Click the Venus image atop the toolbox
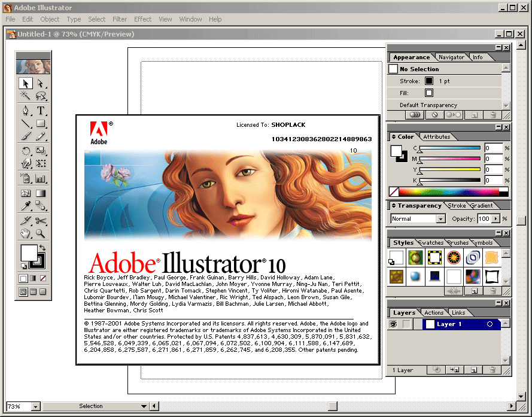Screen dimensions: 532x417 (34, 66)
